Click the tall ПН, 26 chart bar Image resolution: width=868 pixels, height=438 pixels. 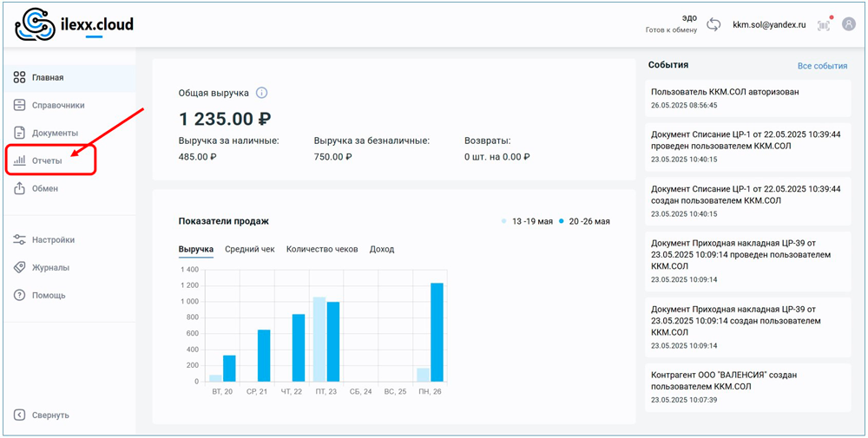tap(437, 332)
